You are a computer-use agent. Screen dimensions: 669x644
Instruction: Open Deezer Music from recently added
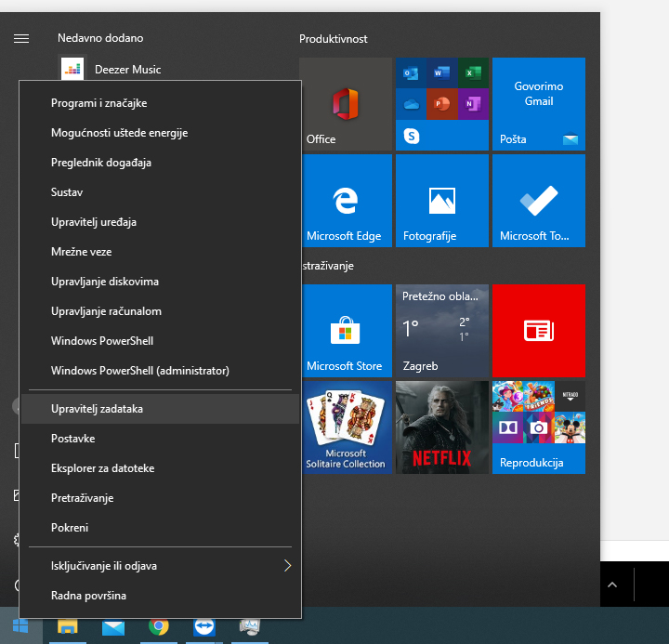pyautogui.click(x=127, y=69)
